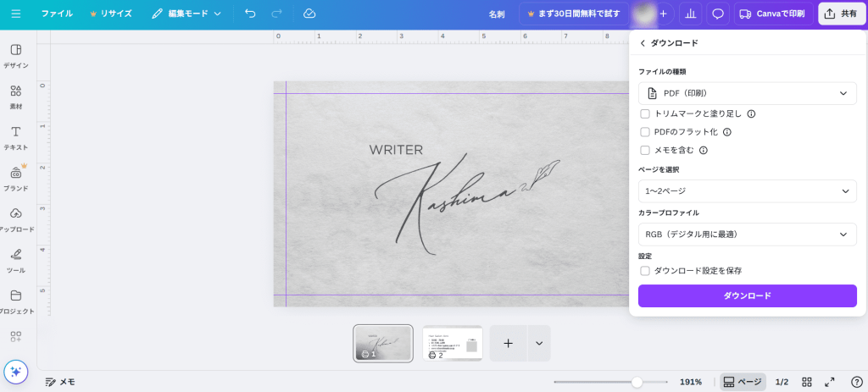Go back from the ダウンロード panel
Screen dimensions: 868x392
(643, 43)
